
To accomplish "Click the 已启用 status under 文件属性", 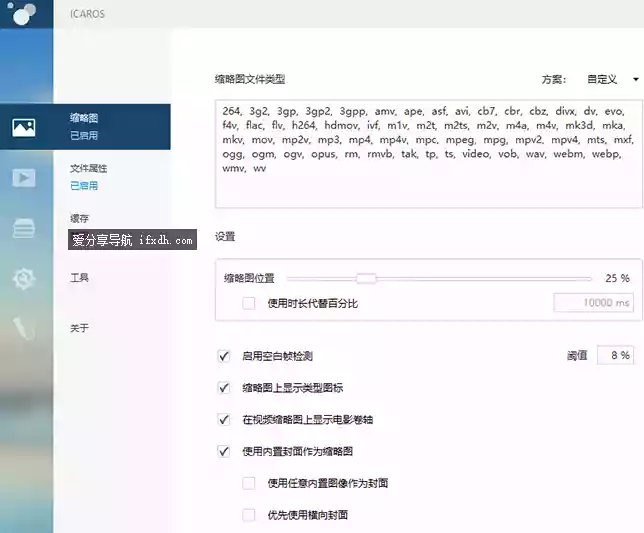I will point(84,186).
